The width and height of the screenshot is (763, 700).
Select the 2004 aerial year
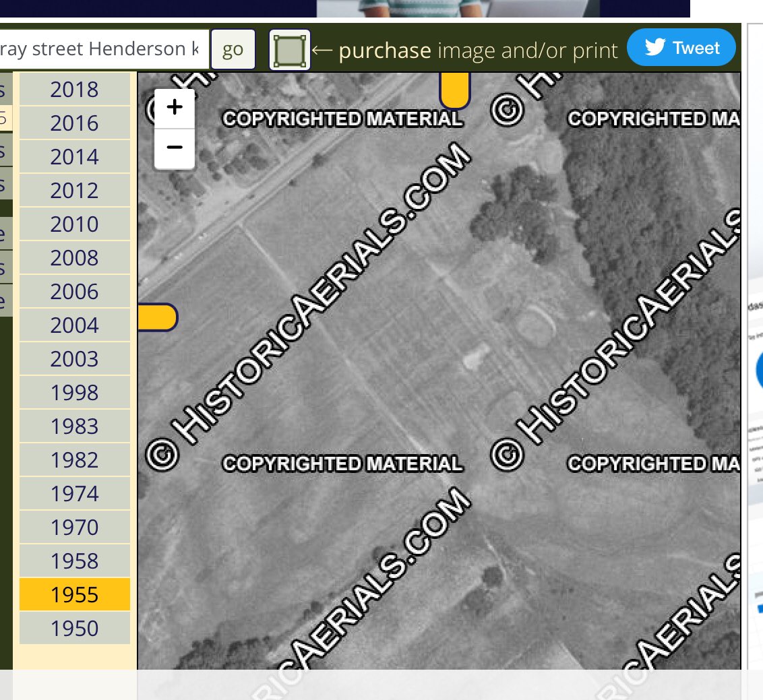coord(74,325)
